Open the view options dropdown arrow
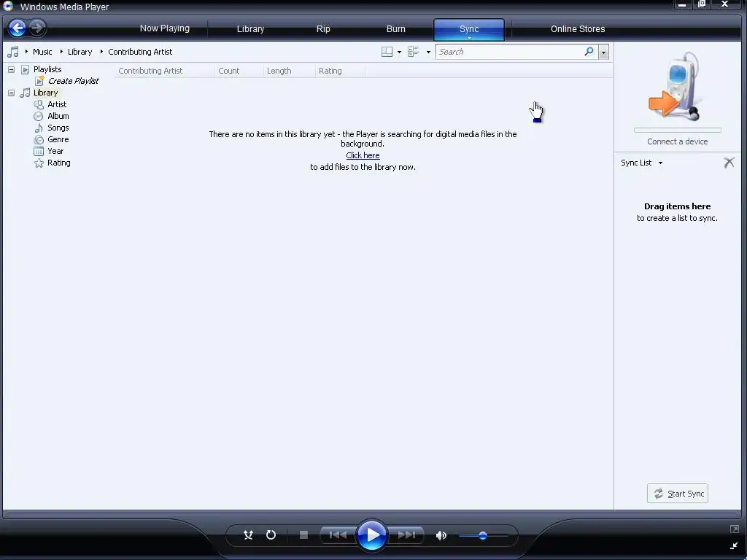Image resolution: width=747 pixels, height=560 pixels. (x=428, y=52)
